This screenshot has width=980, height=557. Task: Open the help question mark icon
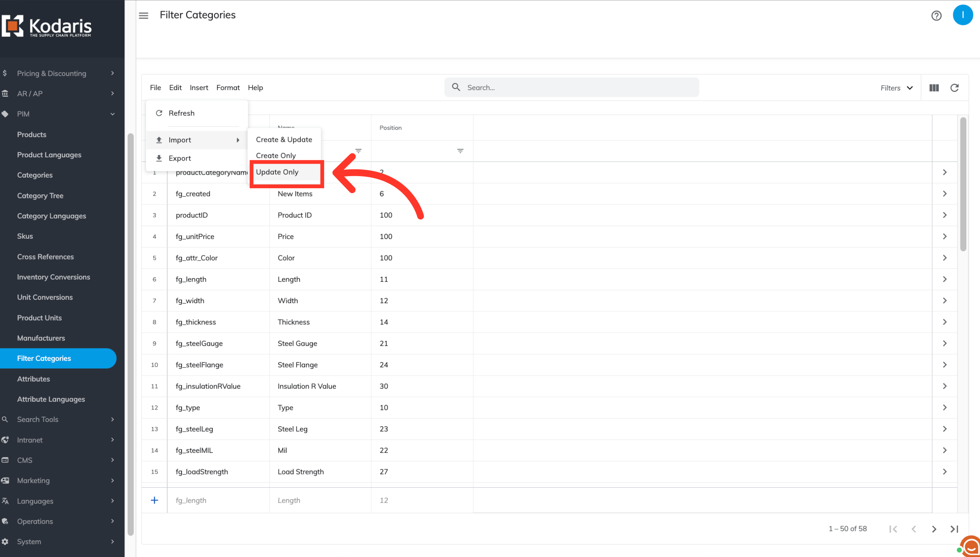pyautogui.click(x=936, y=16)
